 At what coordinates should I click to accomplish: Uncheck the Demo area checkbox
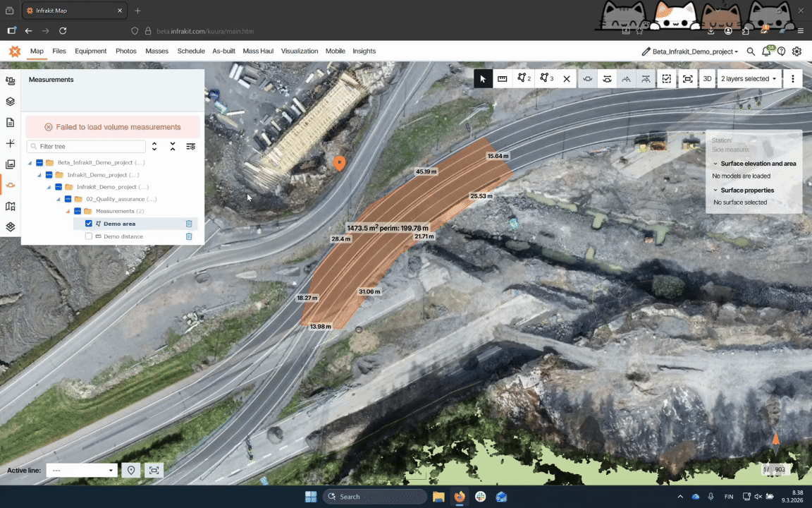(89, 224)
